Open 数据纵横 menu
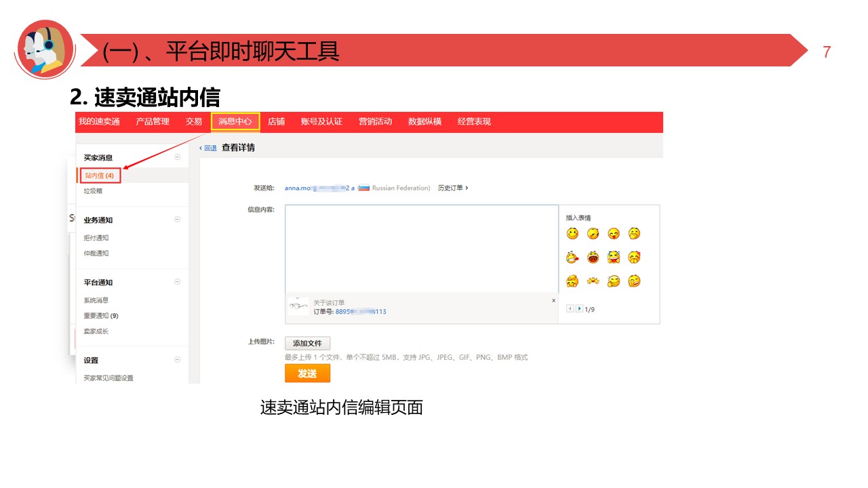This screenshot has height=488, width=868. (425, 122)
